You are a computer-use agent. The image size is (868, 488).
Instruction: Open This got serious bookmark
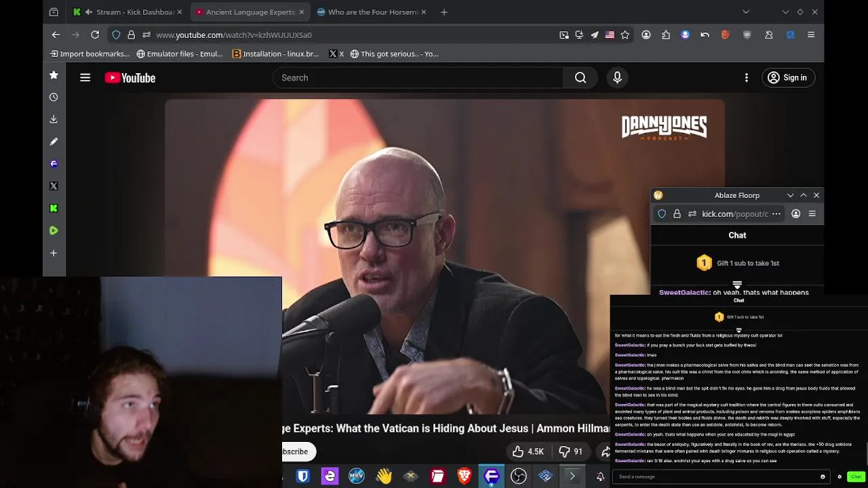(395, 54)
